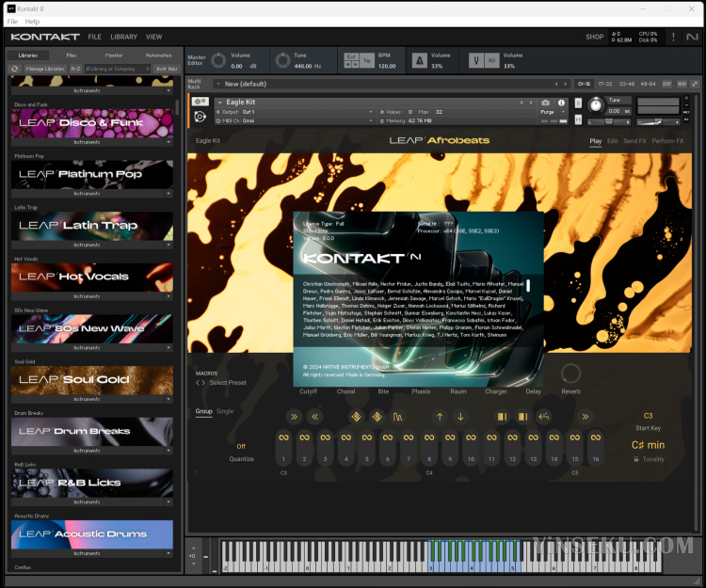Open the Purge dropdown menu

click(552, 112)
